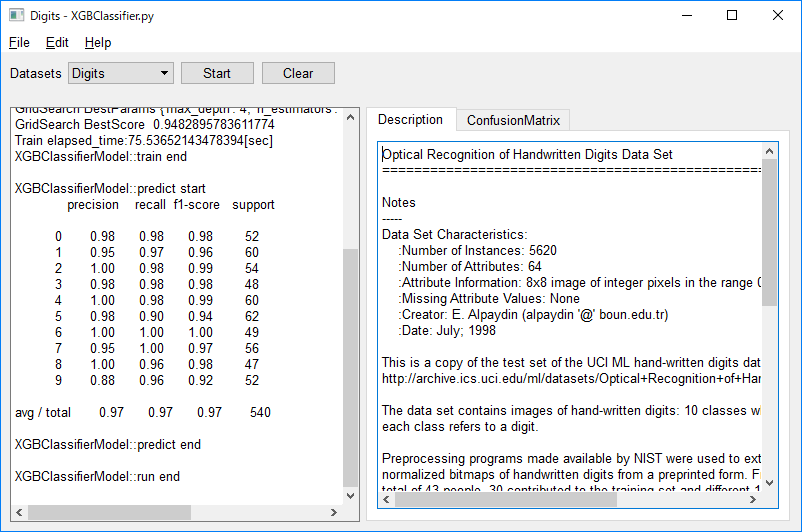Click the description panel scroll up arrow
This screenshot has width=802, height=532.
pyautogui.click(x=769, y=151)
